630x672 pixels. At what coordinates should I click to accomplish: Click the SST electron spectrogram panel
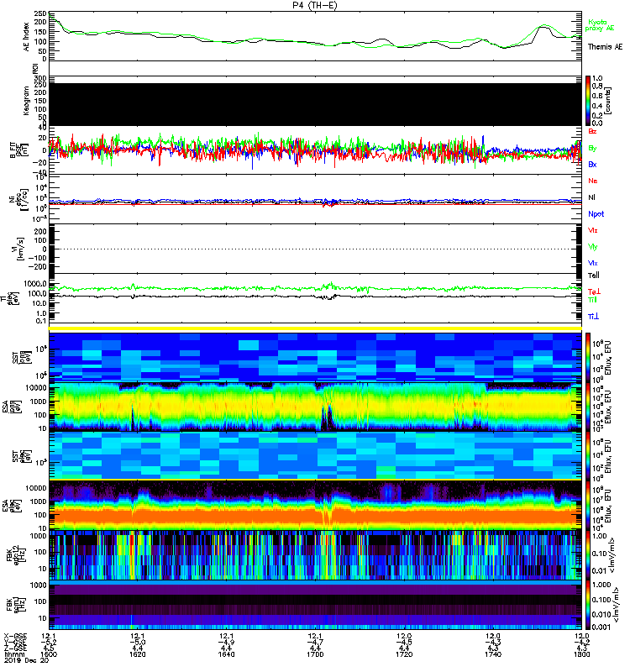tap(315, 455)
